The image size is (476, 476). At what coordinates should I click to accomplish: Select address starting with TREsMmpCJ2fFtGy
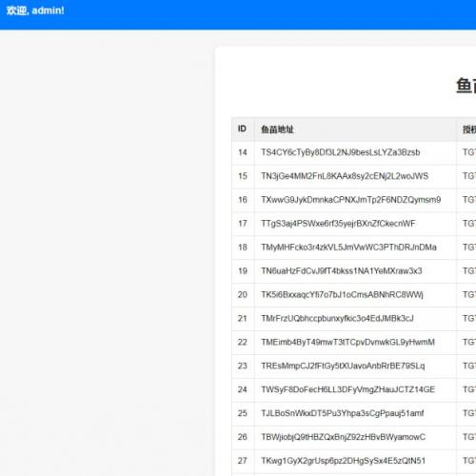click(343, 366)
